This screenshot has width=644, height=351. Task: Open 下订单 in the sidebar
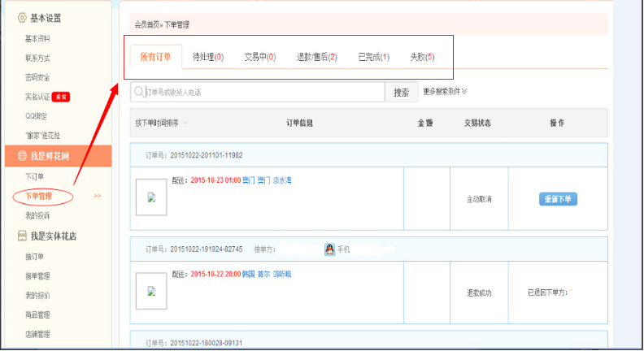tap(34, 176)
